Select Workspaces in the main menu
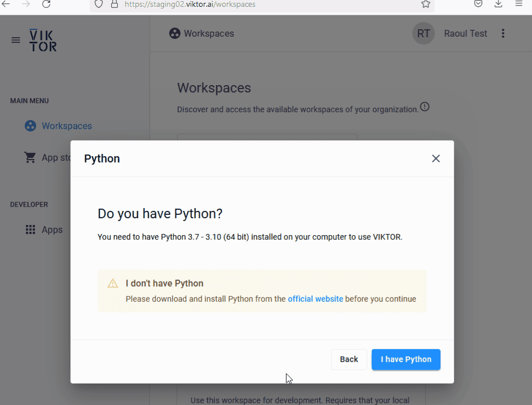 pos(67,126)
